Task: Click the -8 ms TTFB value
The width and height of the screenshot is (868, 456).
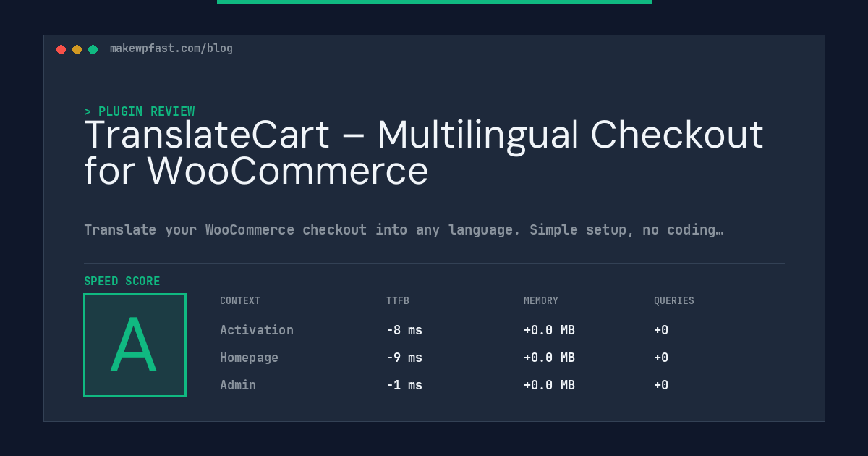Action: click(404, 330)
